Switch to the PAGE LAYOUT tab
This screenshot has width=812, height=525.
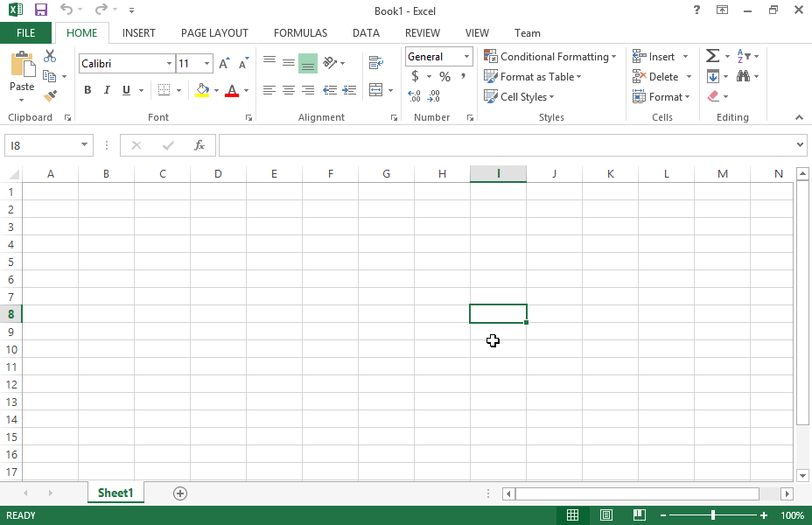214,33
